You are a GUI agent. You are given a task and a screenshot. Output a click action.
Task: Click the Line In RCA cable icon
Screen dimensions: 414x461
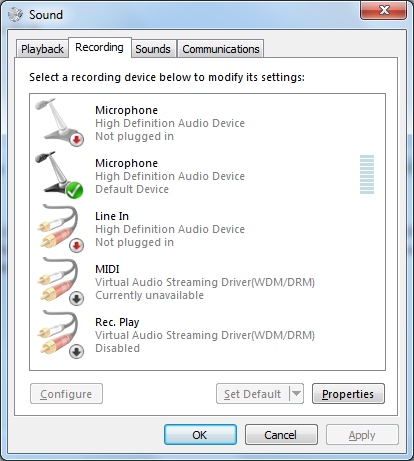59,228
